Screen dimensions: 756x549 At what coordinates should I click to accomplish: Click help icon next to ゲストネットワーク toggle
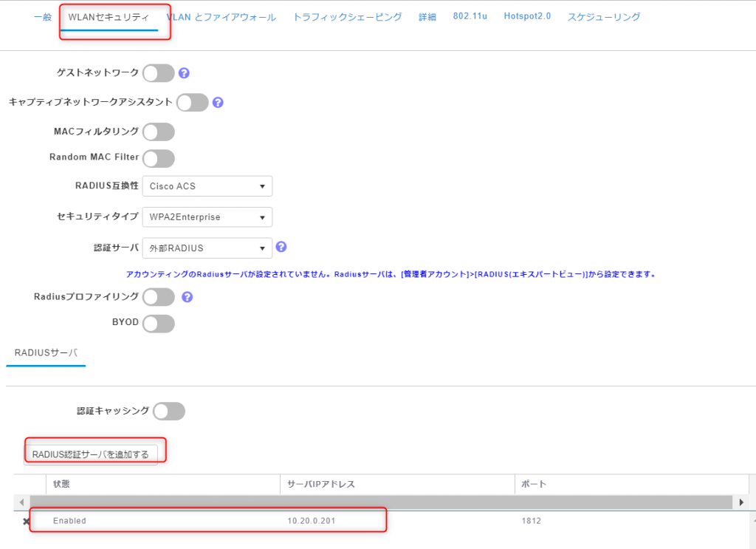pos(185,73)
